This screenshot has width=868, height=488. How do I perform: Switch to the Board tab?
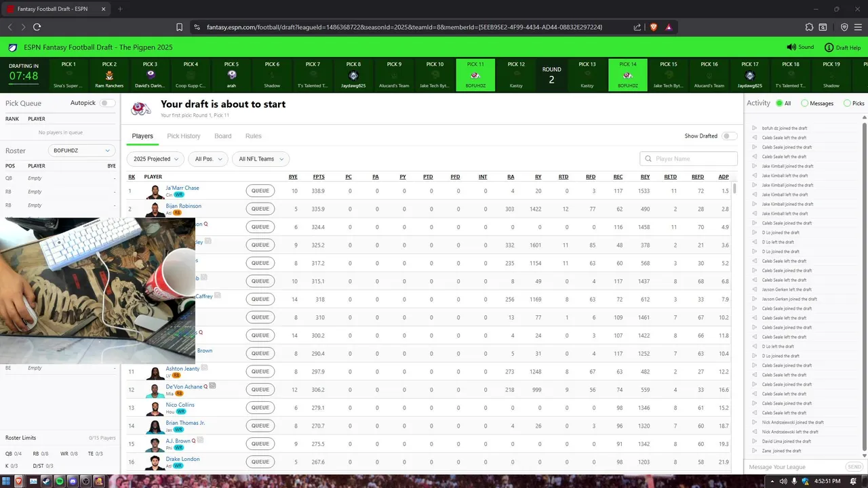tap(223, 136)
